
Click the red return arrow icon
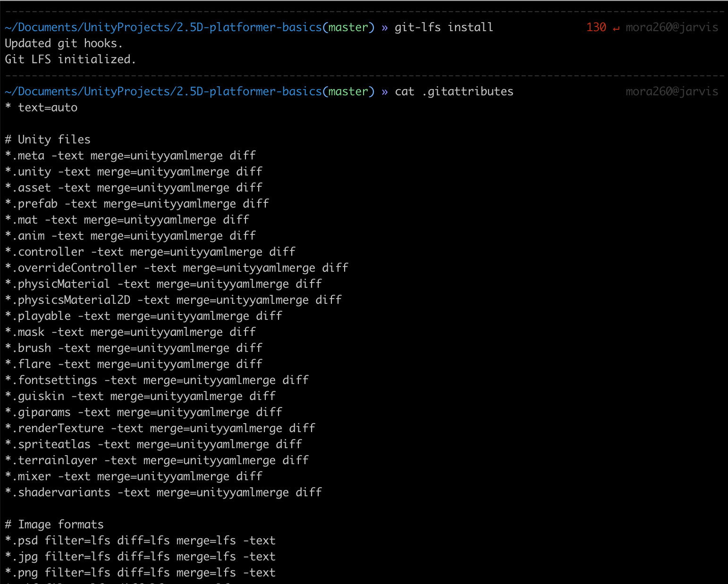616,28
